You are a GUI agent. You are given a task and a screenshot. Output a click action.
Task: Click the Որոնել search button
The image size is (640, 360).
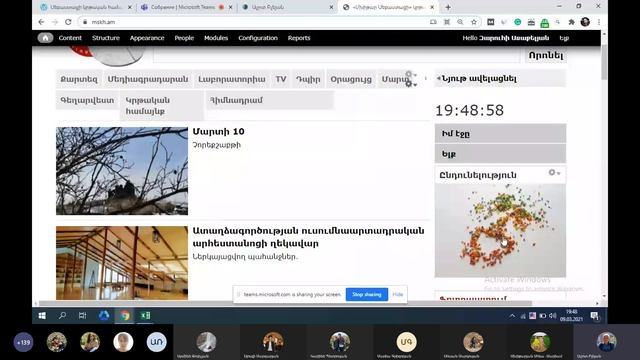(546, 56)
